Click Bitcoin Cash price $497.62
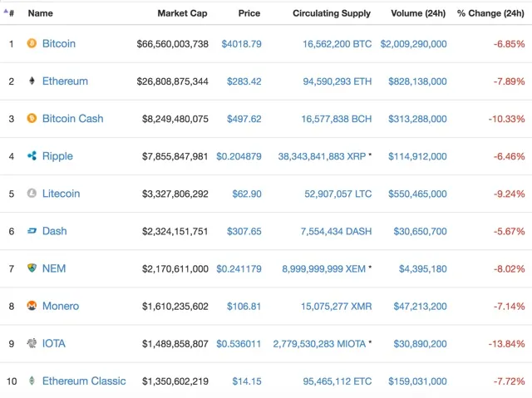Viewport: 532px width, 398px height. [x=244, y=119]
